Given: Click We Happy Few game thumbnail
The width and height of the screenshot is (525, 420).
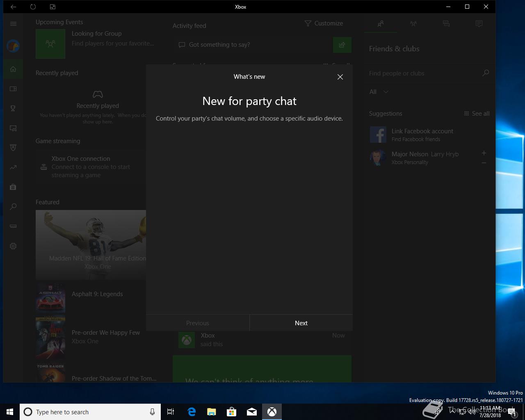Looking at the screenshot, I should point(50,337).
